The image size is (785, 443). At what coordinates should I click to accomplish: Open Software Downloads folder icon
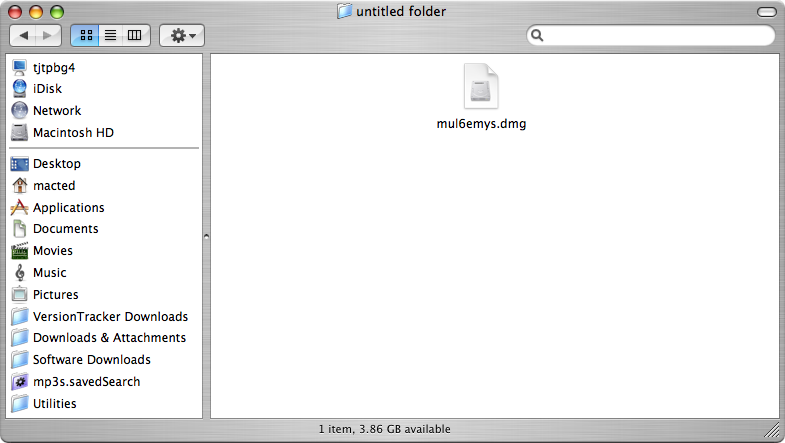tap(19, 359)
